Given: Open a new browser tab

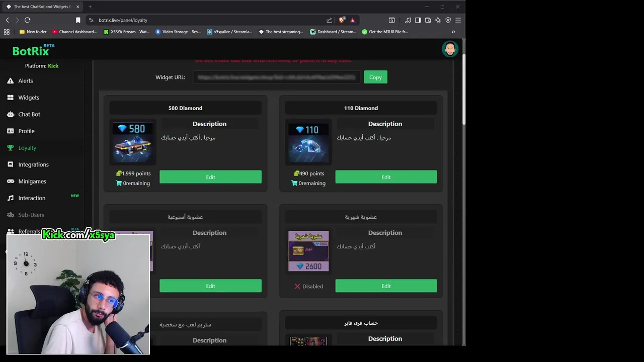Looking at the screenshot, I should tap(90, 7).
